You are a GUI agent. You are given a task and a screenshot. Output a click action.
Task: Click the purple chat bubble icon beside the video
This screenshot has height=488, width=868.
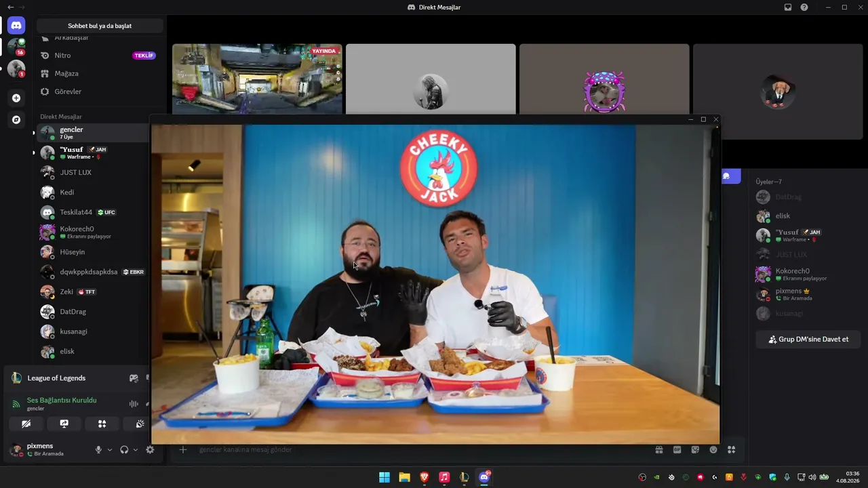[726, 176]
